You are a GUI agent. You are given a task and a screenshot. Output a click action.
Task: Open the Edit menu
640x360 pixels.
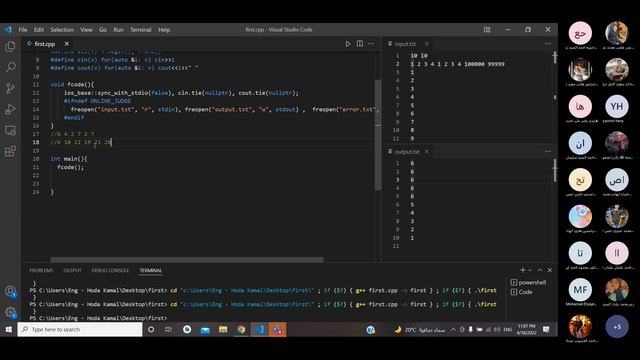coord(39,30)
